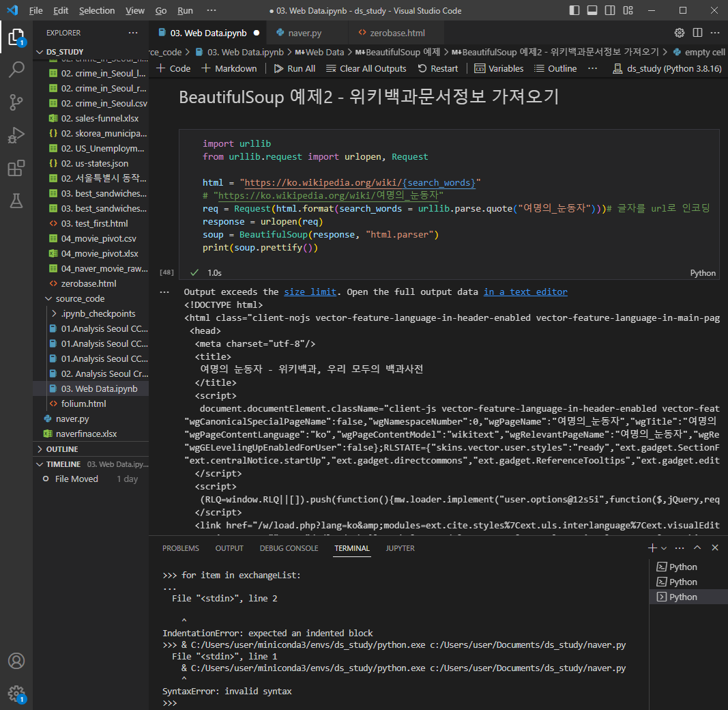Click breadcrumb 'Web Data' heading

click(x=320, y=52)
